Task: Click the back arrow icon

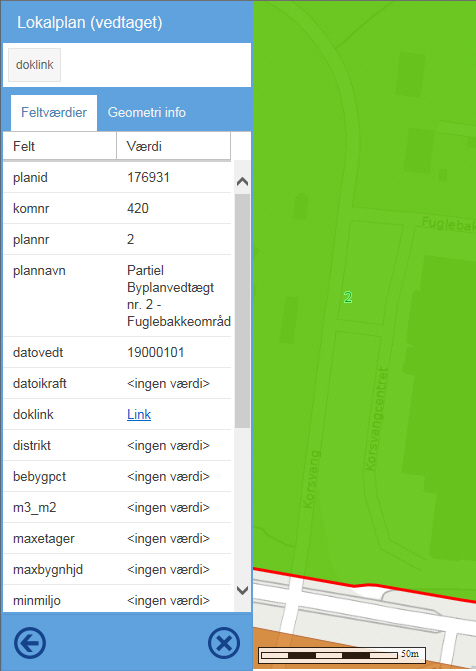Action: pyautogui.click(x=30, y=642)
